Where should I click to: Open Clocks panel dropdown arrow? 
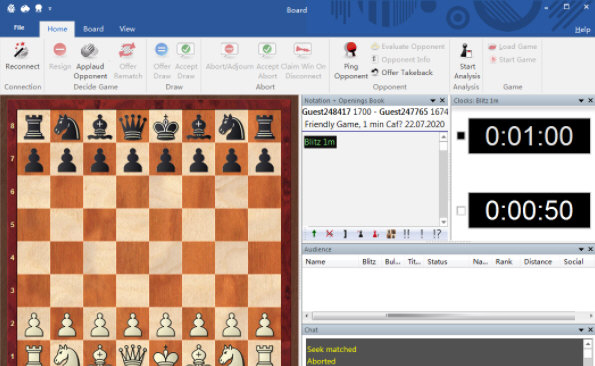click(x=581, y=101)
